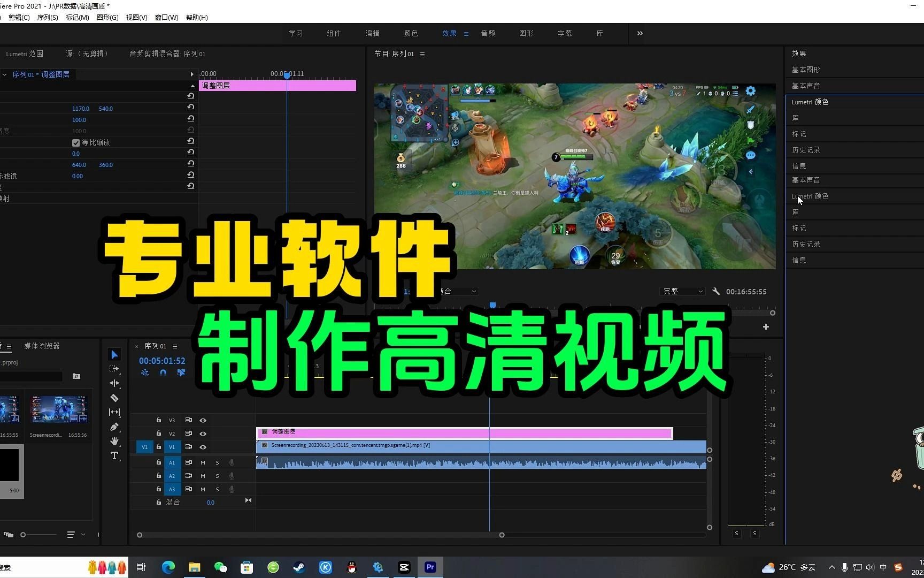
Task: Reset the position parameter row 1170.0
Action: (x=190, y=108)
